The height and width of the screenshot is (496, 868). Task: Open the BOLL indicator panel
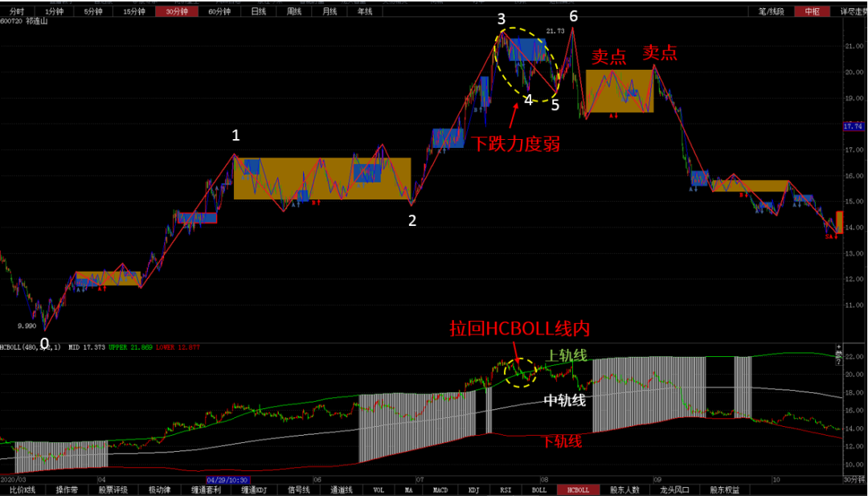pyautogui.click(x=539, y=490)
